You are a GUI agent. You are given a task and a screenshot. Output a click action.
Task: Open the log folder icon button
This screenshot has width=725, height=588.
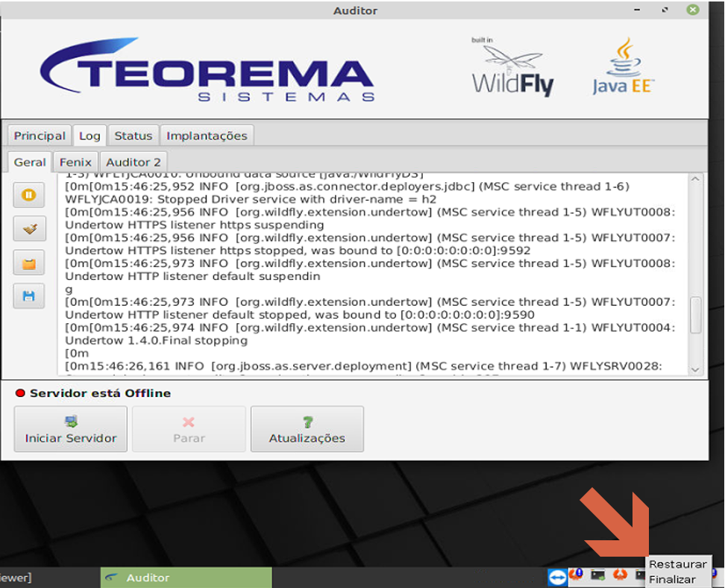(29, 263)
